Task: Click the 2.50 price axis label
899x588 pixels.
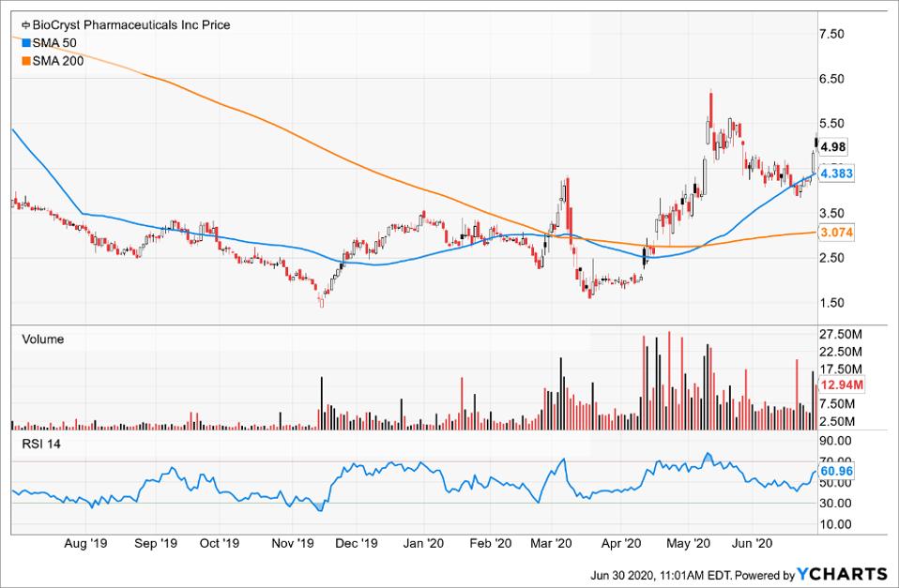Action: 832,258
